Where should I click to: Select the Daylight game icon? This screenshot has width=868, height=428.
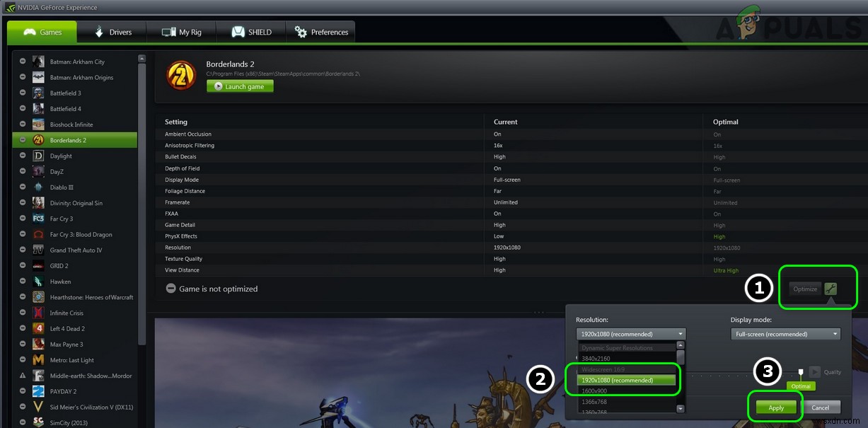tap(38, 156)
